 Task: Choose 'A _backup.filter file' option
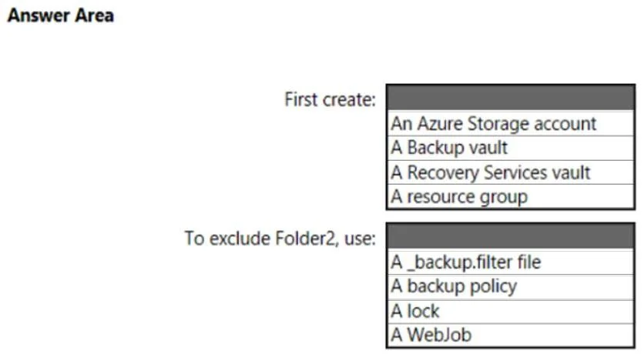511,262
